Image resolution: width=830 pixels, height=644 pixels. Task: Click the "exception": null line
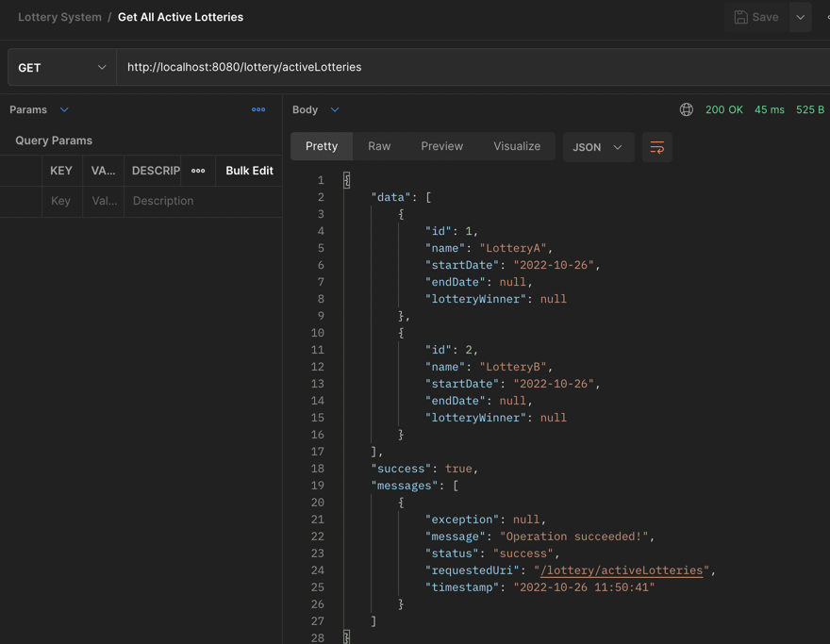(485, 520)
